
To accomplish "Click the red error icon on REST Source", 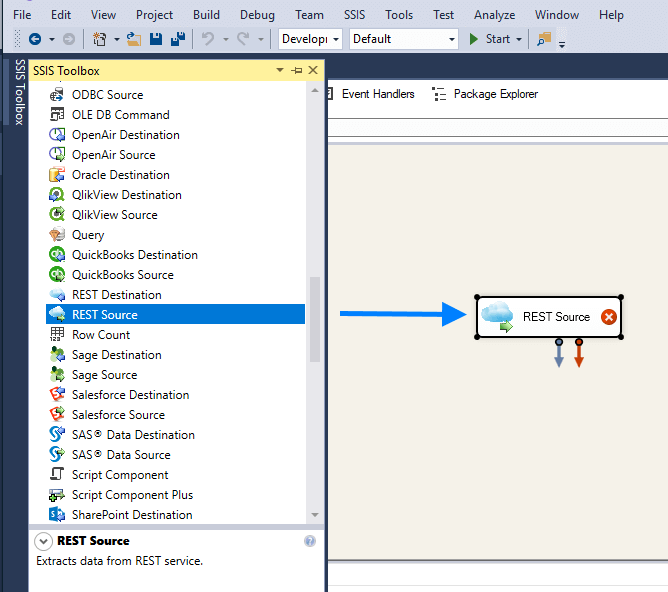I will (608, 317).
